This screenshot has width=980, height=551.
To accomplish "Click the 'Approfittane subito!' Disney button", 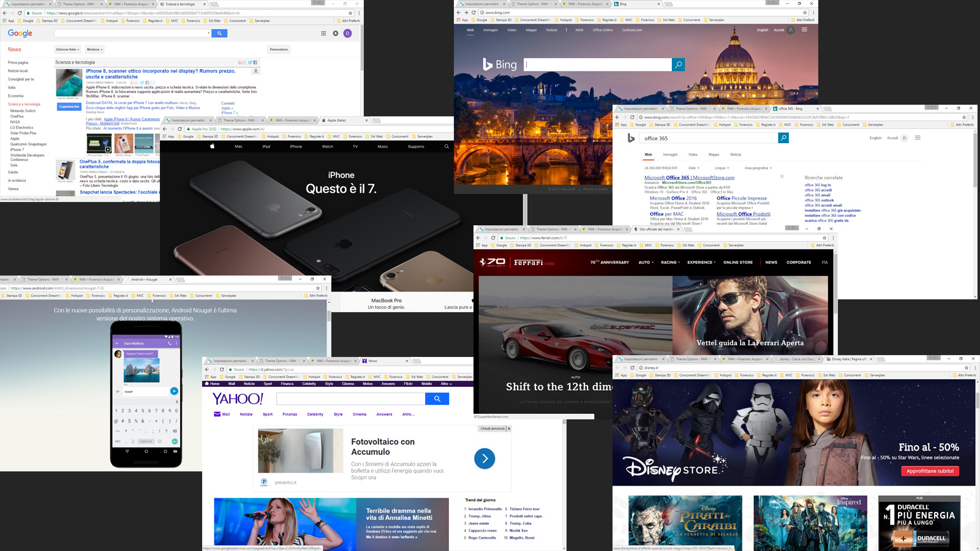I will [x=930, y=471].
